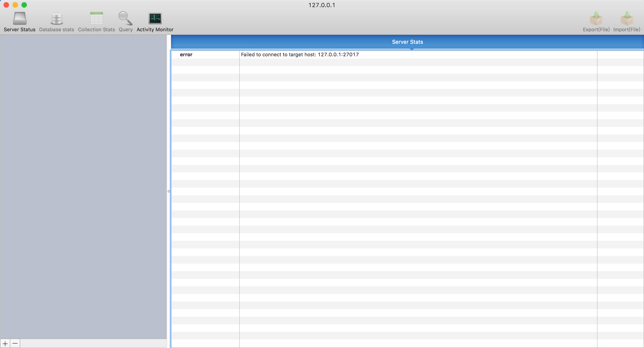Launch the Activity Monitor tool
The height and width of the screenshot is (348, 644).
click(155, 19)
